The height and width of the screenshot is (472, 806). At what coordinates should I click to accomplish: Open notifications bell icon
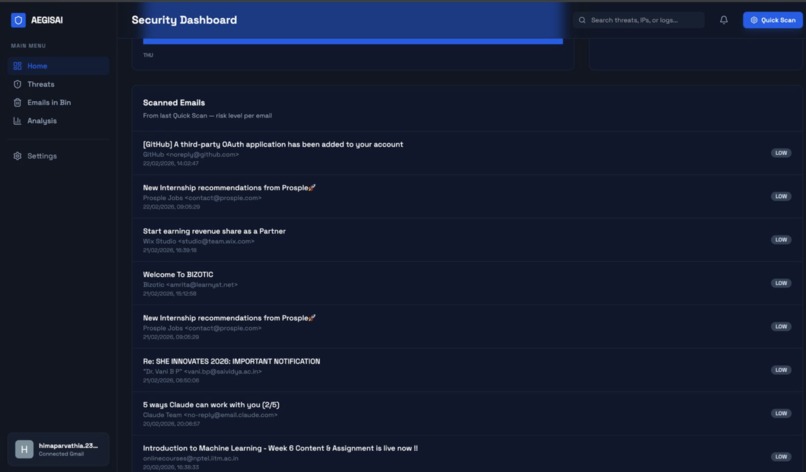(x=724, y=20)
